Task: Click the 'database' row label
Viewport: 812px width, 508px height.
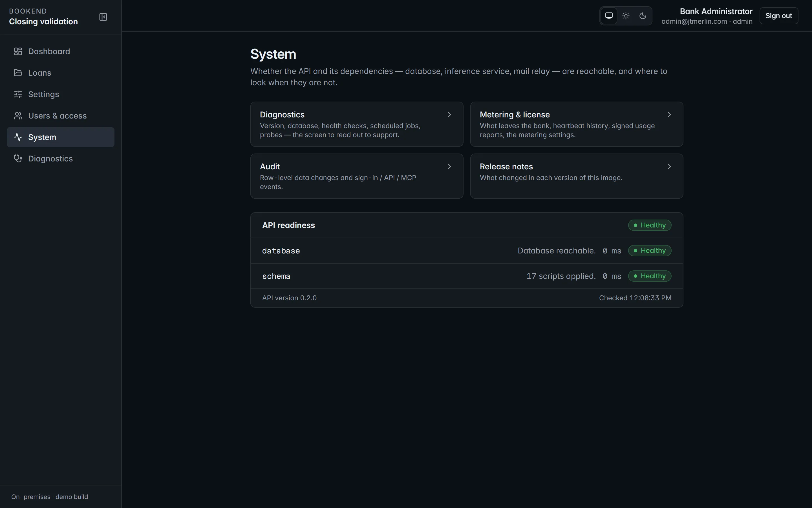Action: click(281, 251)
